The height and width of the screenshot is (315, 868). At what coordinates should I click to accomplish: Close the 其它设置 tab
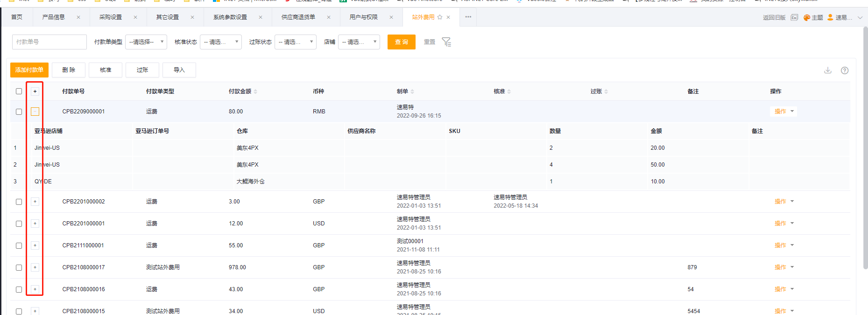192,17
